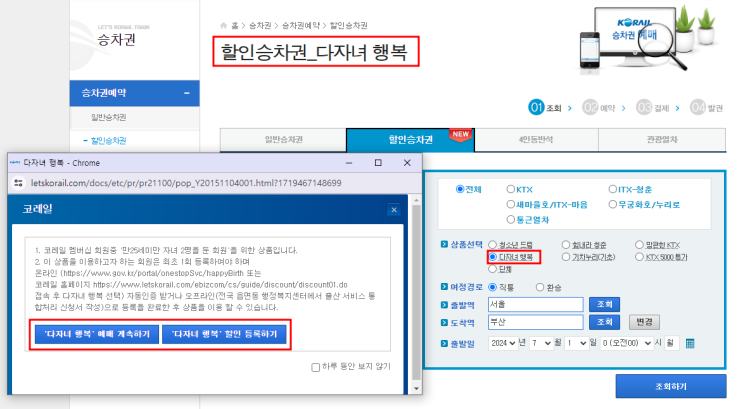Click the site info icon in address bar
Image resolution: width=743 pixels, height=409 pixels.
(x=18, y=183)
